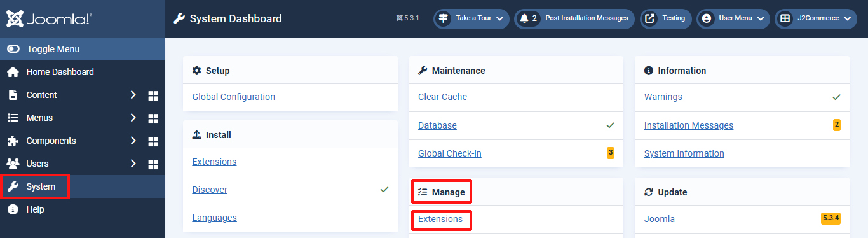
Task: Open Post Installation Messages notifications
Action: [x=574, y=18]
